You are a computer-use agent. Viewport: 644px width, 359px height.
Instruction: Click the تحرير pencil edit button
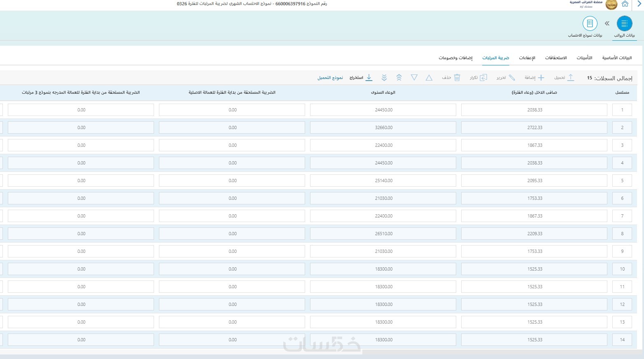click(506, 77)
